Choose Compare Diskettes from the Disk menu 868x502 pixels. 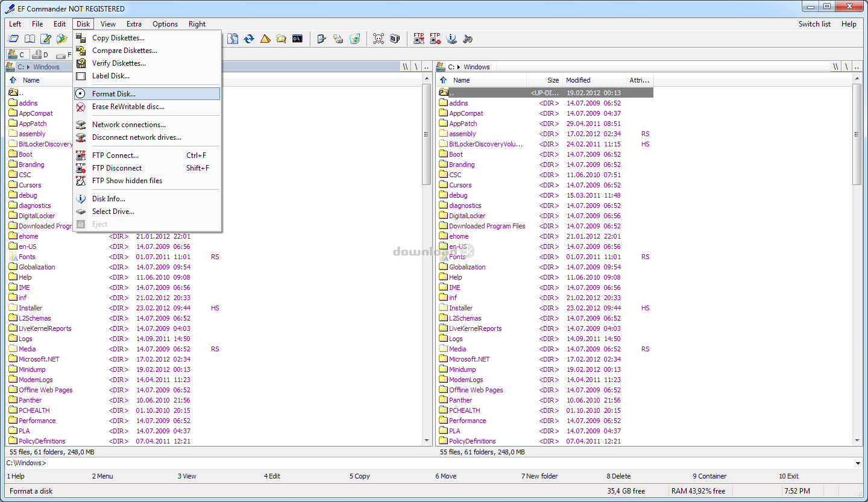(x=147, y=51)
